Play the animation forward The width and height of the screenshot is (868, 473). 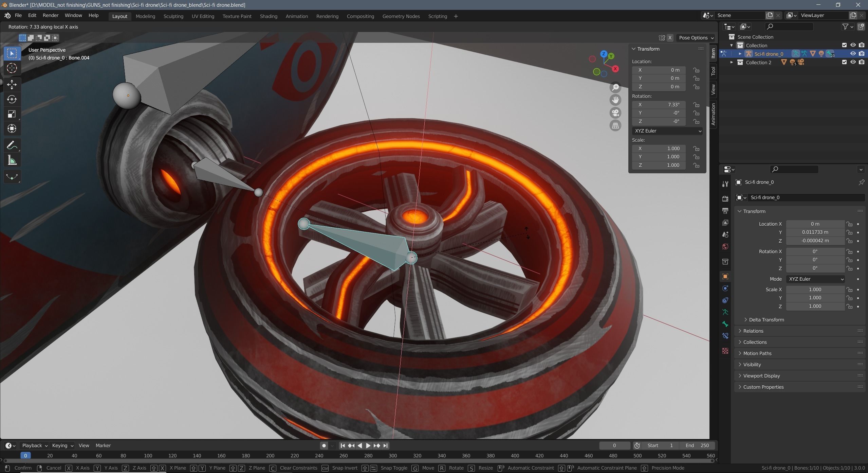coord(368,445)
